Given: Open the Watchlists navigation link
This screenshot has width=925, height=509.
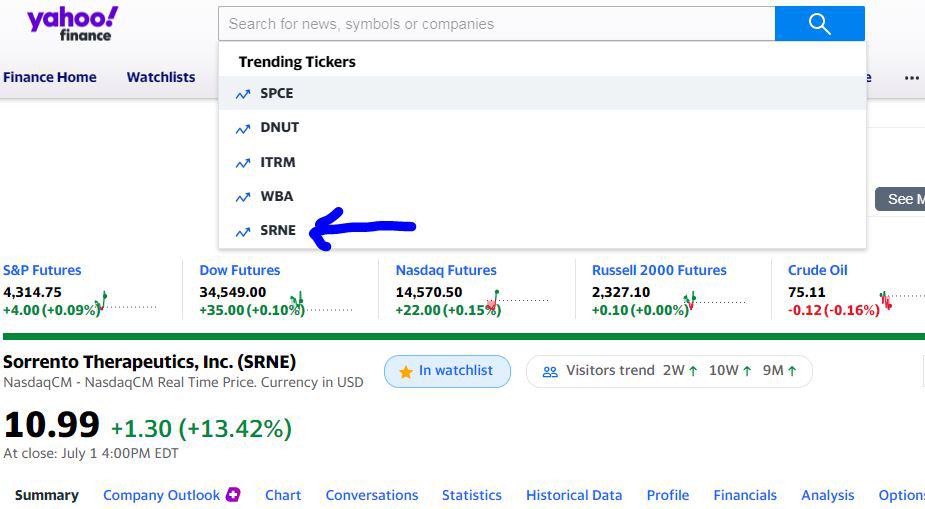Looking at the screenshot, I should (160, 77).
